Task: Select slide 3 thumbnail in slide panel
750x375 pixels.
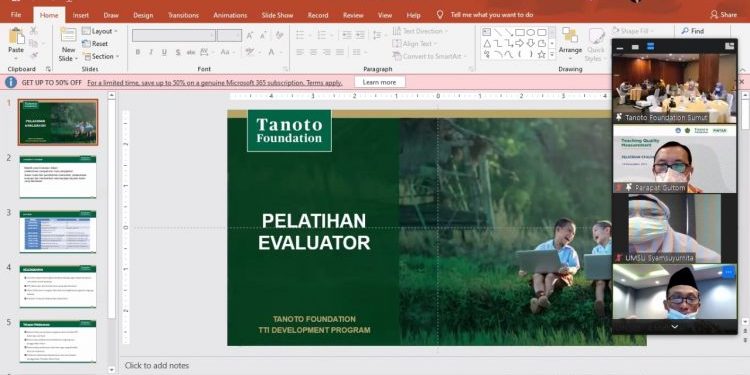Action: coord(58,232)
